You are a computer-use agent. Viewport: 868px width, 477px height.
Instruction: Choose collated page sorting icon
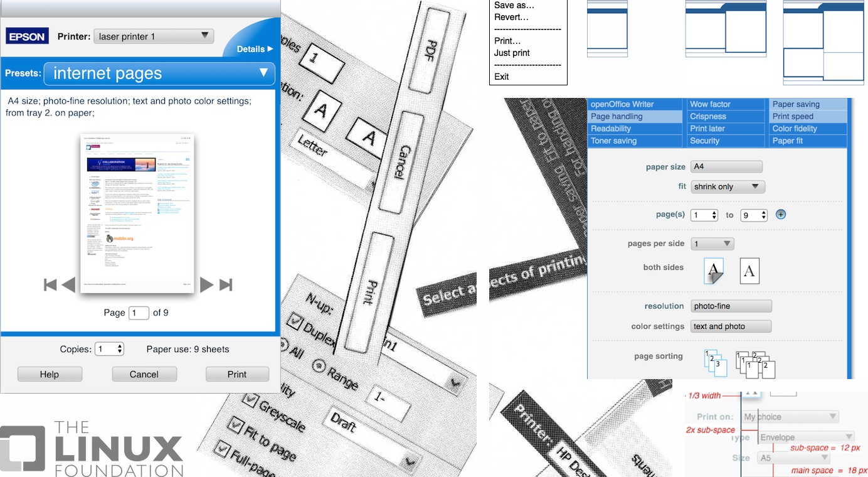[x=716, y=363]
